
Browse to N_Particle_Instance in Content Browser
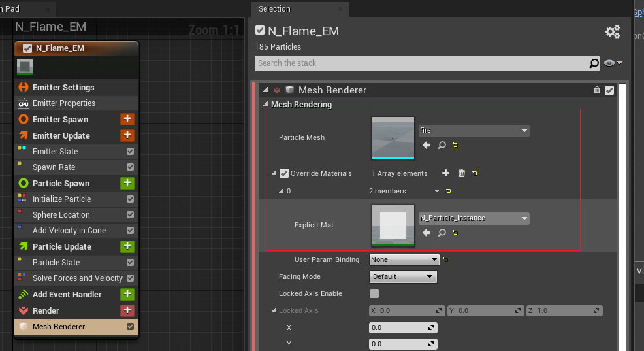click(442, 233)
